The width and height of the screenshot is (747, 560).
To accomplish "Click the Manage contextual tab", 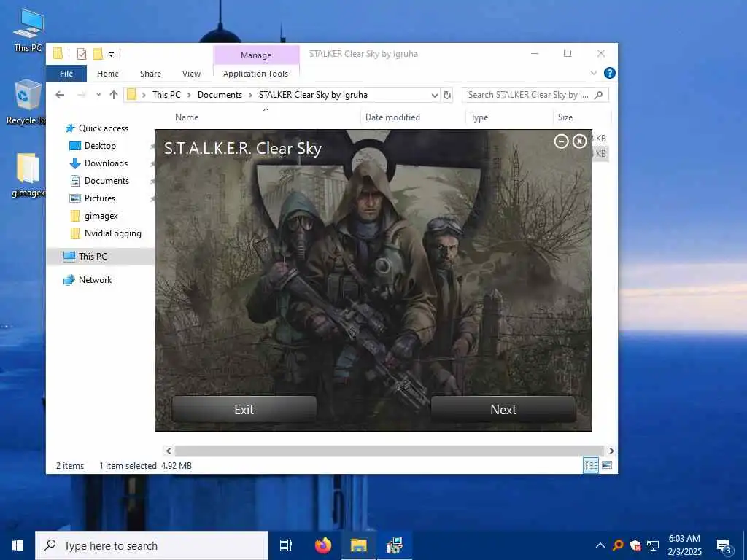I will click(256, 55).
